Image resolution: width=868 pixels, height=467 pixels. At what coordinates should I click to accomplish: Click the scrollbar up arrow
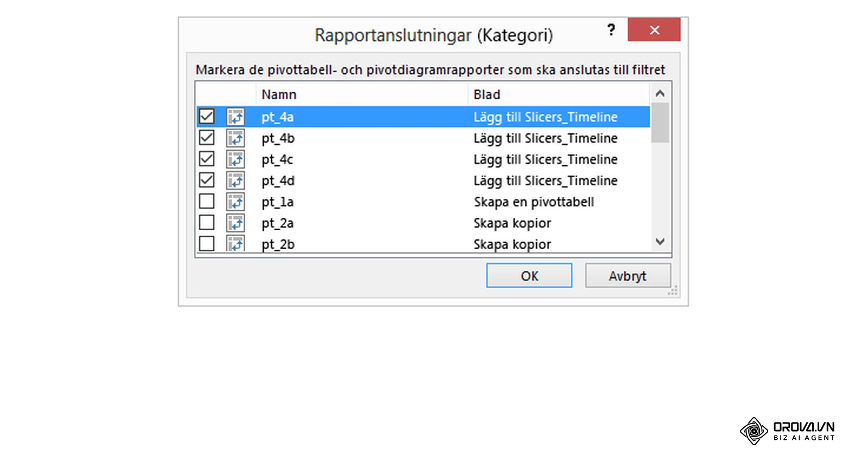[x=660, y=93]
